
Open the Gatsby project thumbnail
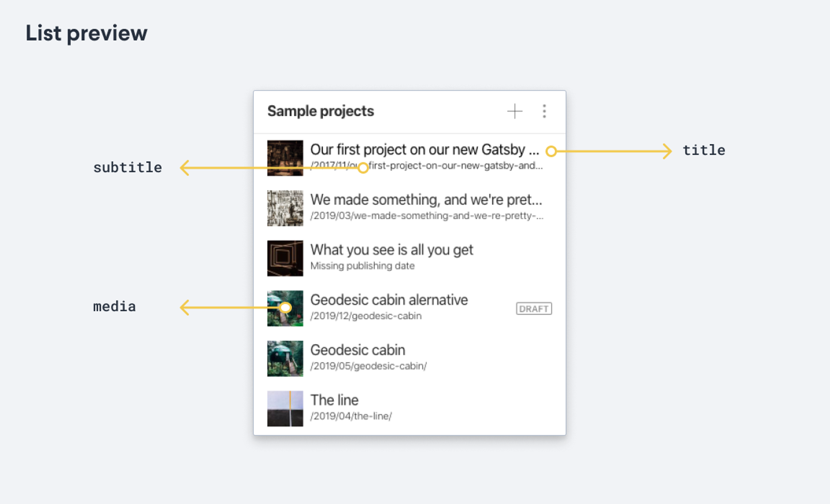[x=285, y=158]
